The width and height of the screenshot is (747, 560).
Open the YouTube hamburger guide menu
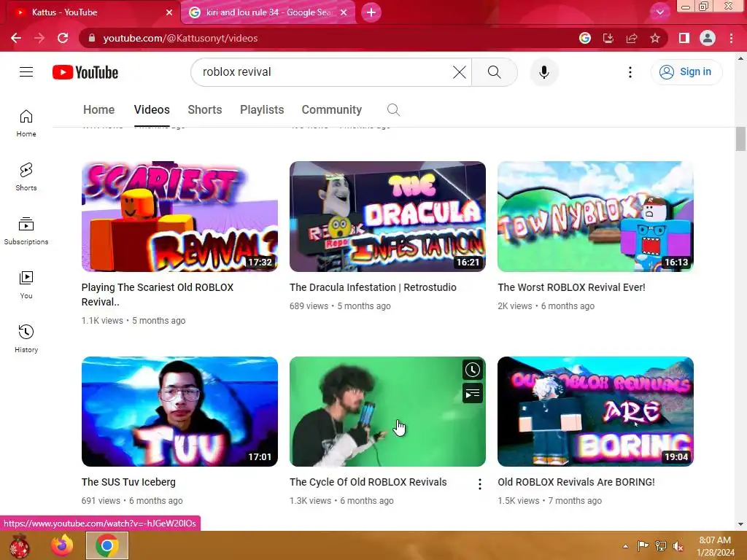[26, 72]
